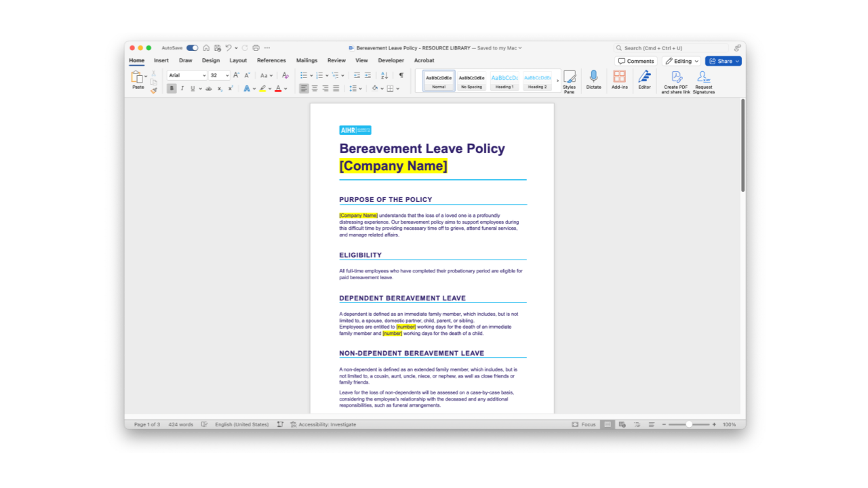The height and width of the screenshot is (488, 868).
Task: Center align the text
Action: click(x=315, y=89)
